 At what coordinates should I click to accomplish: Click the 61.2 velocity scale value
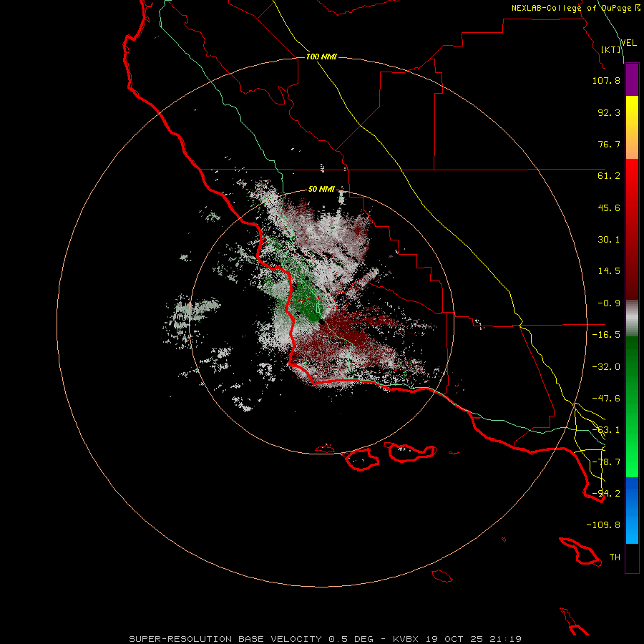click(609, 176)
